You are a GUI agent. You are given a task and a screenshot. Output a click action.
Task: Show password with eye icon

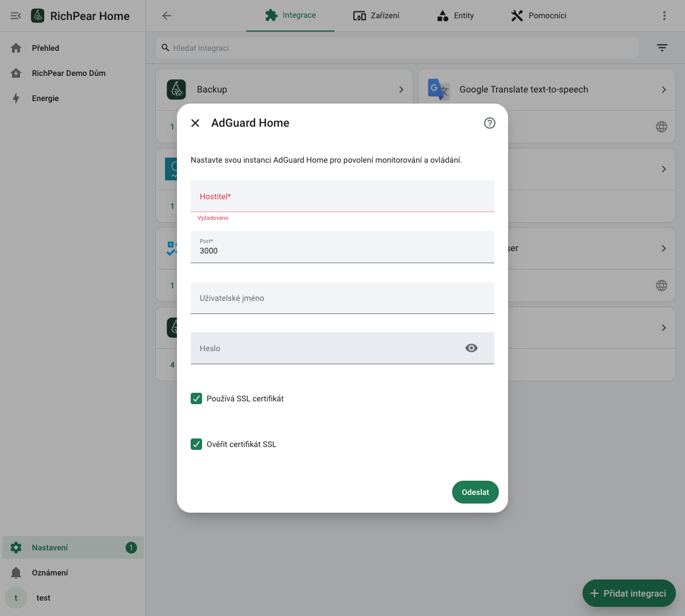pos(472,348)
